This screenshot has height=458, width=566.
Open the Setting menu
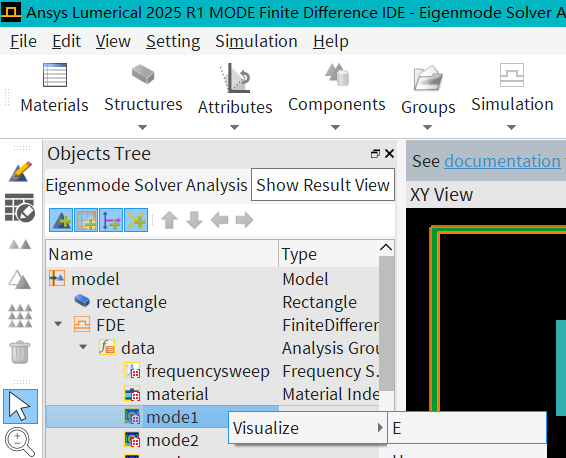pyautogui.click(x=173, y=41)
